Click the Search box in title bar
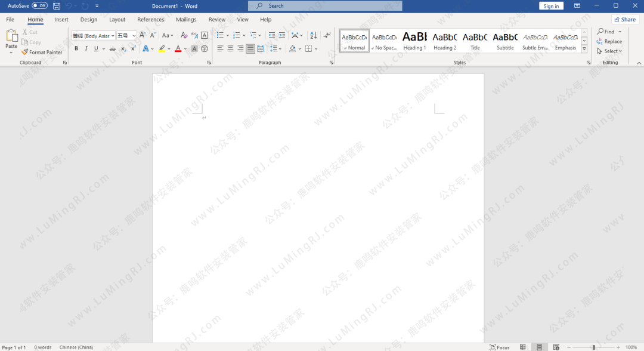This screenshot has height=351, width=644. pos(325,6)
